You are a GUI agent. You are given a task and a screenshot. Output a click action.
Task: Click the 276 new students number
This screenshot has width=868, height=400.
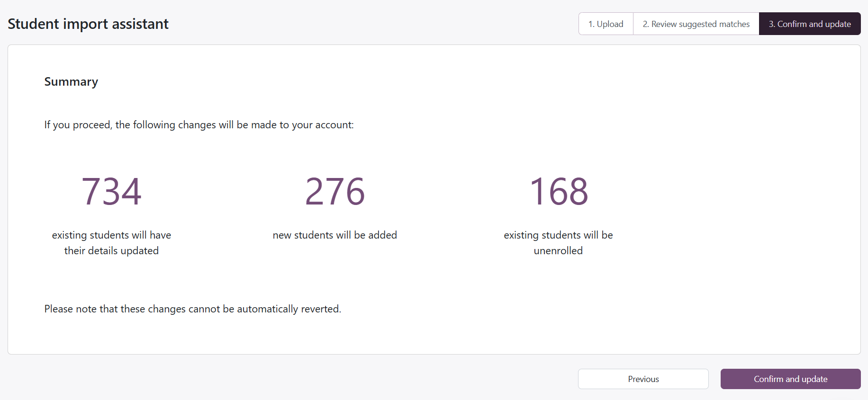click(335, 192)
